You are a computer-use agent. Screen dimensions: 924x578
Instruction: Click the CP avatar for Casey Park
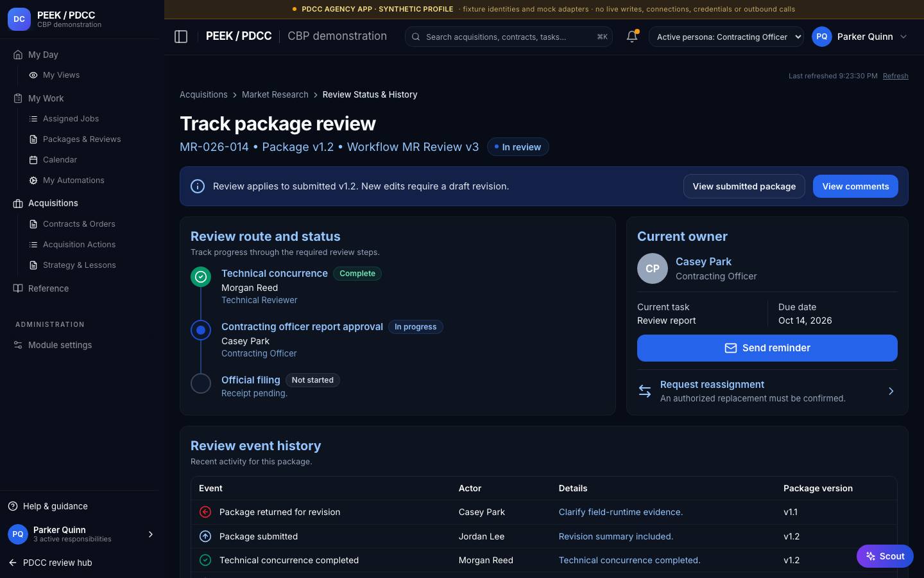(653, 268)
